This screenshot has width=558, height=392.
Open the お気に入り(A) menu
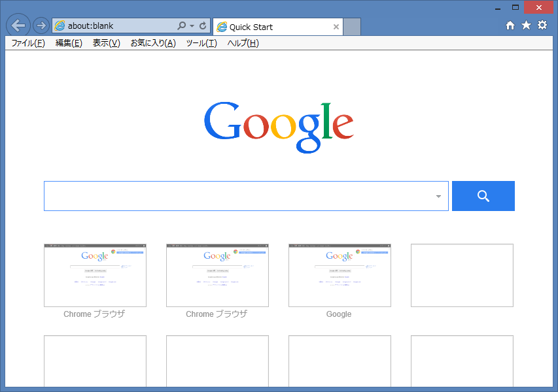[x=153, y=43]
